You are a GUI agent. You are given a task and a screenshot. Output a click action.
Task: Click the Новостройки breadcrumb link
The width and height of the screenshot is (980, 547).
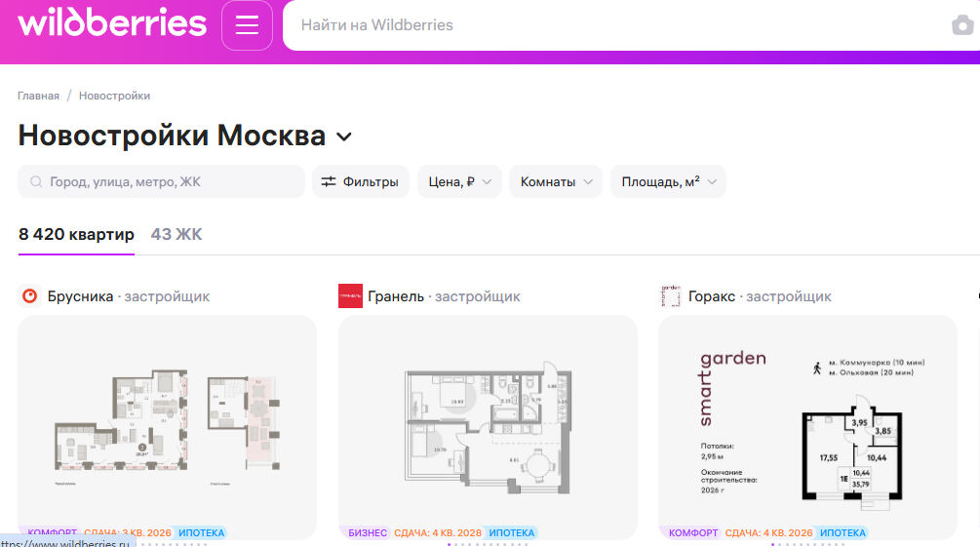tap(114, 96)
